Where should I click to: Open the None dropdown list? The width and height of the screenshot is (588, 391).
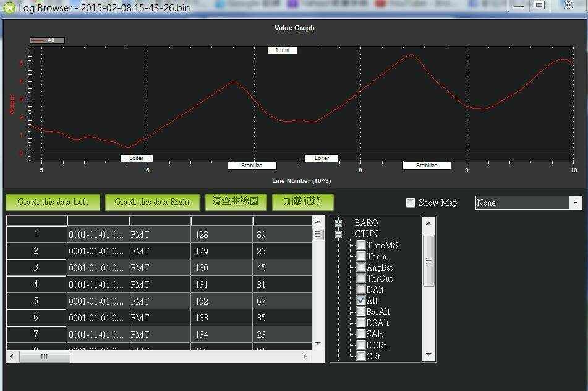[x=576, y=203]
